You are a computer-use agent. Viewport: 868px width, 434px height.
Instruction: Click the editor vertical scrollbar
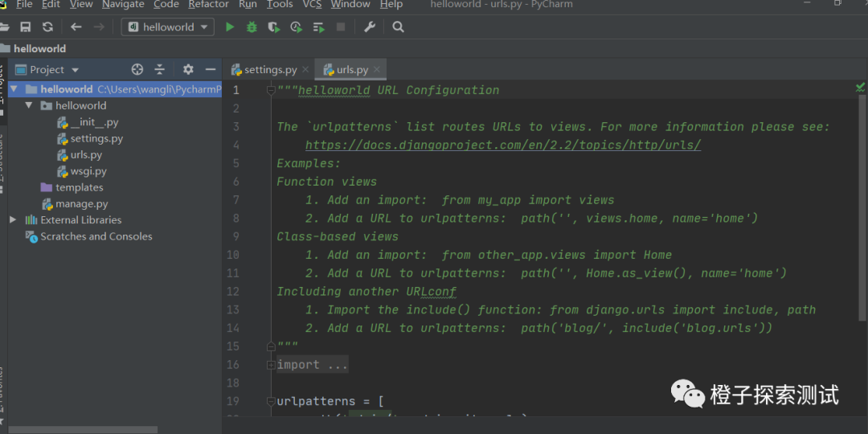862,207
